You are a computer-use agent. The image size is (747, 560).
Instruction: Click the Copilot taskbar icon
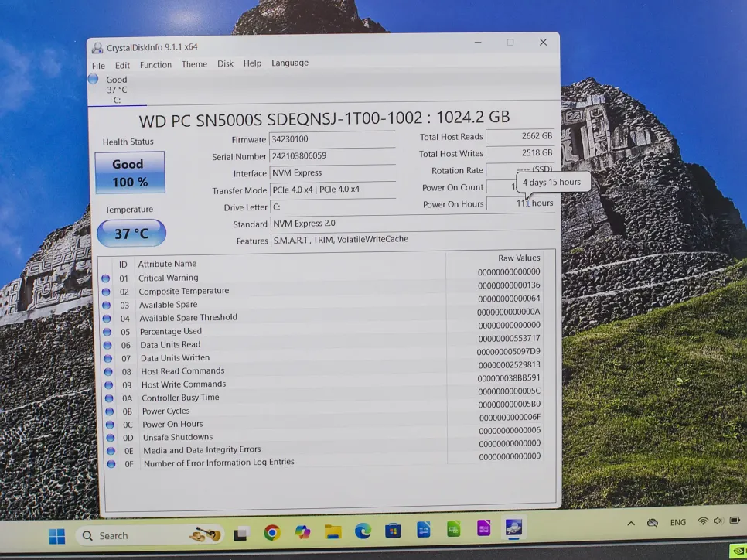[302, 532]
